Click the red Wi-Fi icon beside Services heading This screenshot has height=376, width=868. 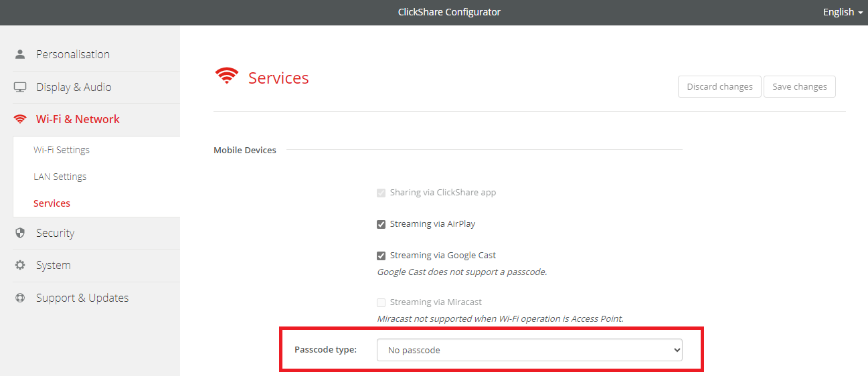click(x=227, y=76)
